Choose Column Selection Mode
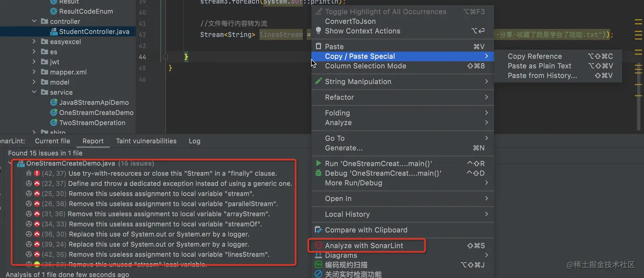Image resolution: width=644 pixels, height=278 pixels. pos(402,66)
